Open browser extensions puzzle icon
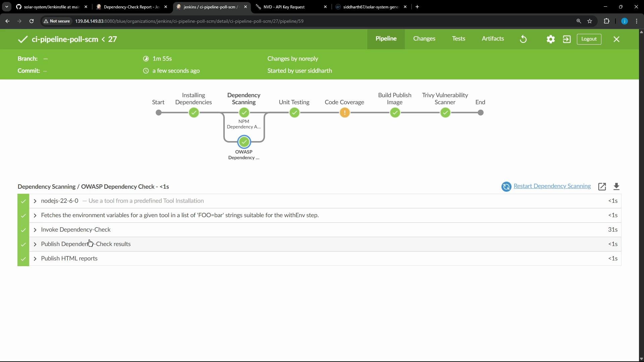 point(606,21)
